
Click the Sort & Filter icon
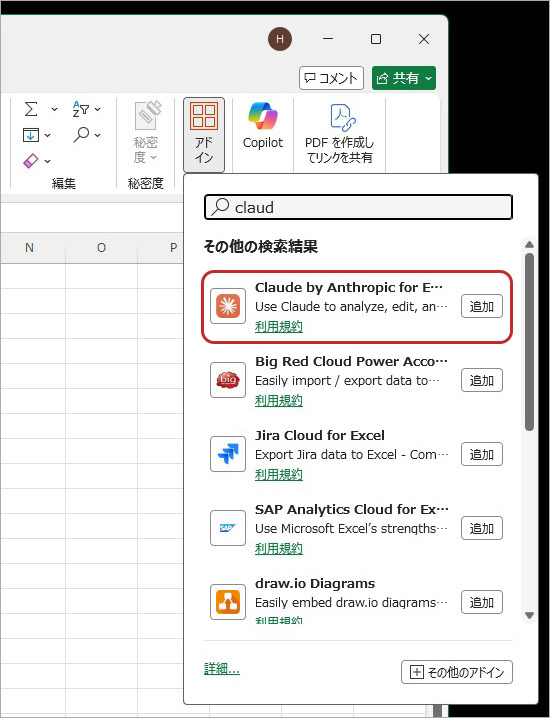click(x=81, y=109)
